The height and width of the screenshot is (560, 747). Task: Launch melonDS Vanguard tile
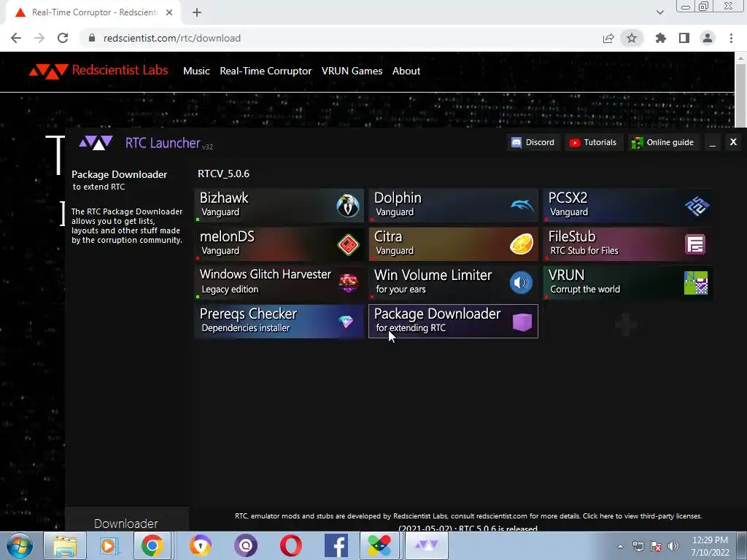tap(279, 244)
